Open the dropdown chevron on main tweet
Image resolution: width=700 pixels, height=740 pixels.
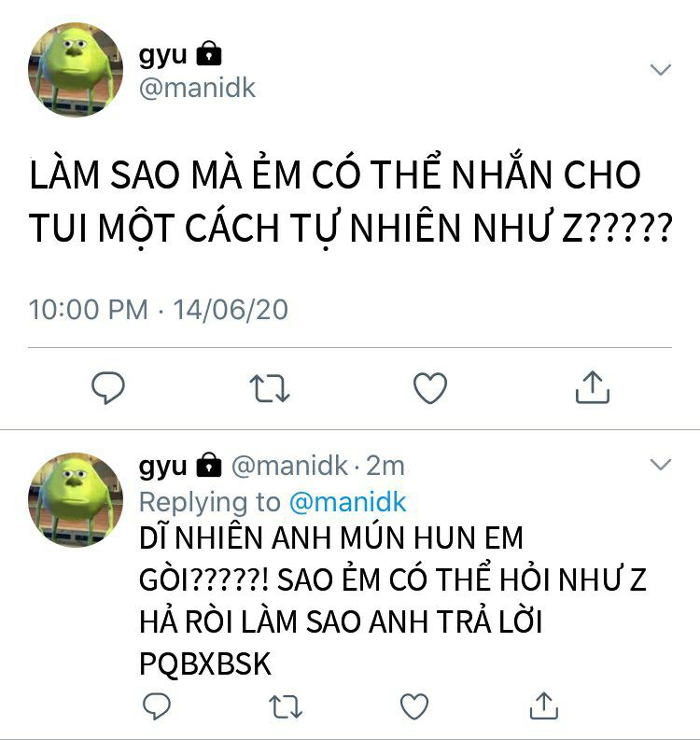coord(661,69)
